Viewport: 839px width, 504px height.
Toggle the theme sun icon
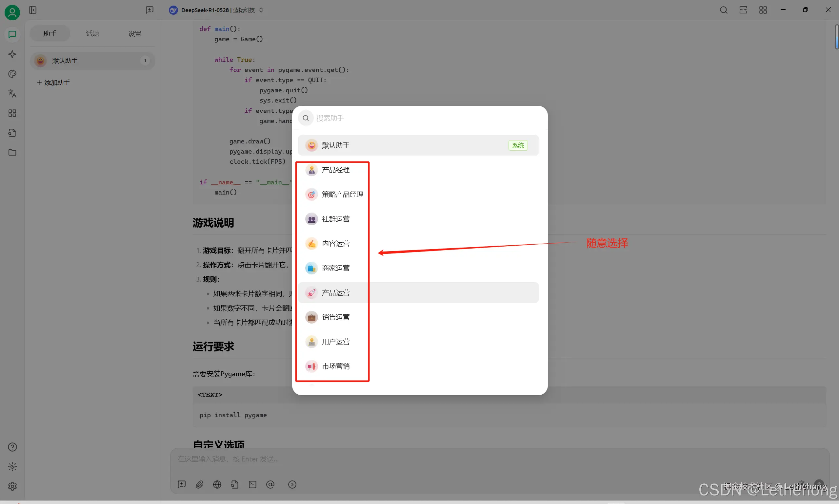point(12,467)
